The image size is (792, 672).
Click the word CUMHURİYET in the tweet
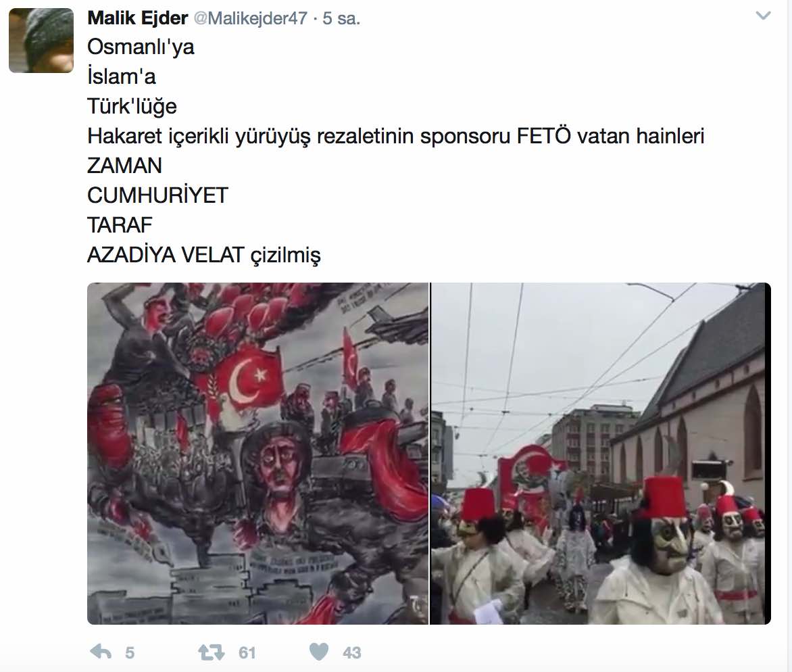[157, 195]
